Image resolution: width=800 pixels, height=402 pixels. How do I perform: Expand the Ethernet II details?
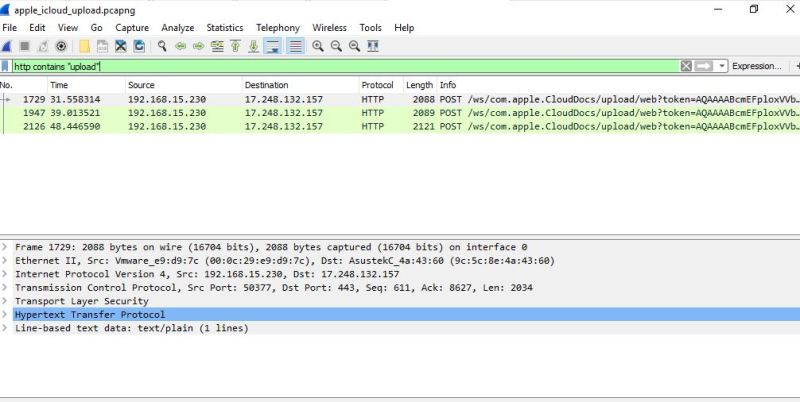pos(5,261)
